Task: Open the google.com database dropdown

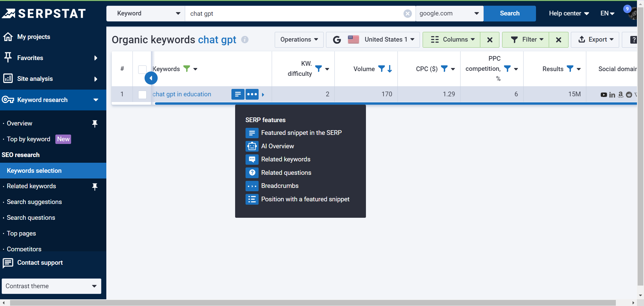Action: [x=449, y=13]
